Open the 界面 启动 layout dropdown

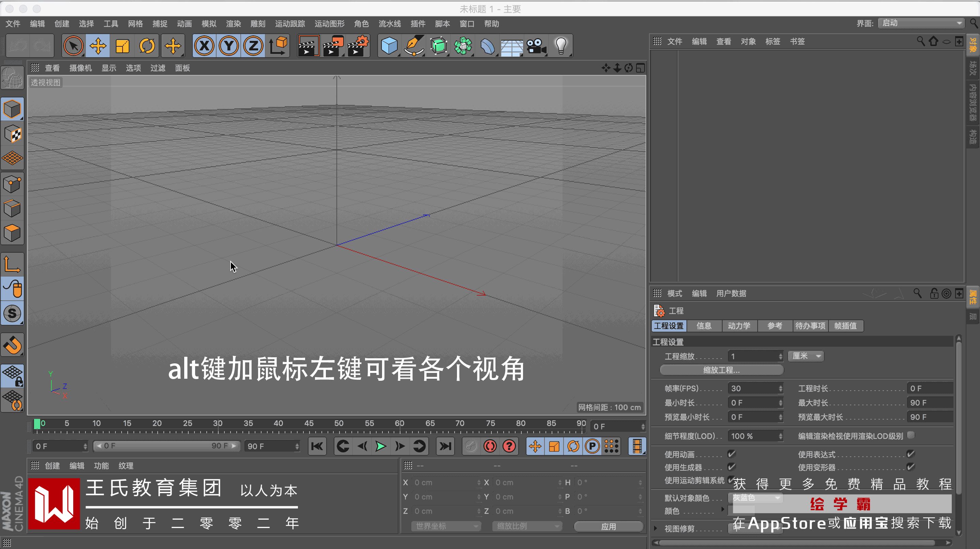[921, 23]
